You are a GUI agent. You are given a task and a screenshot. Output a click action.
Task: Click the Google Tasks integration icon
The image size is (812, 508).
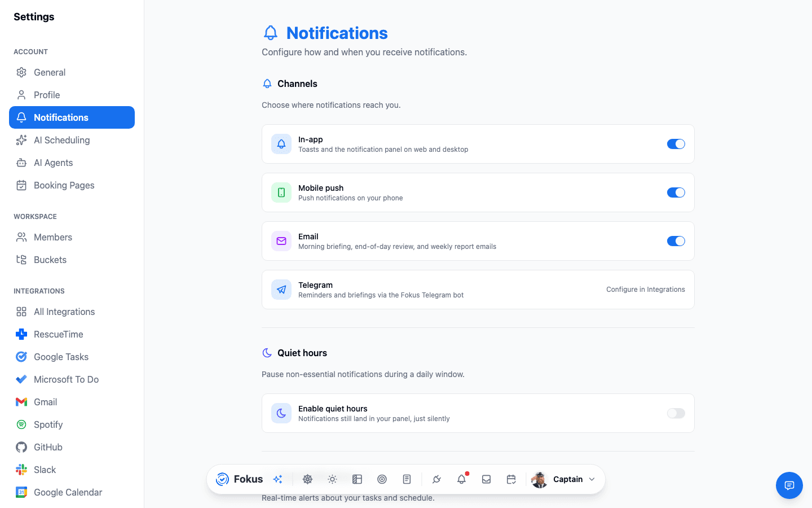[21, 357]
